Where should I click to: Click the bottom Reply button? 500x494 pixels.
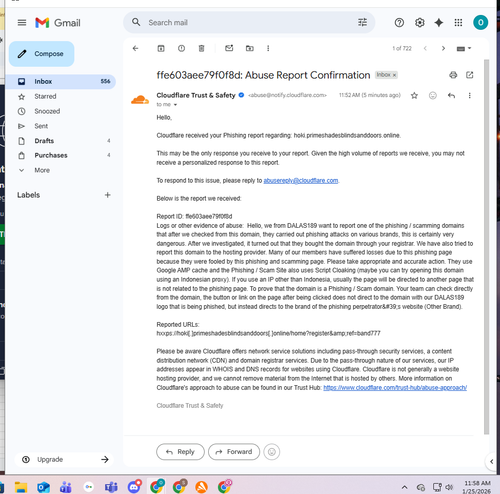[180, 452]
